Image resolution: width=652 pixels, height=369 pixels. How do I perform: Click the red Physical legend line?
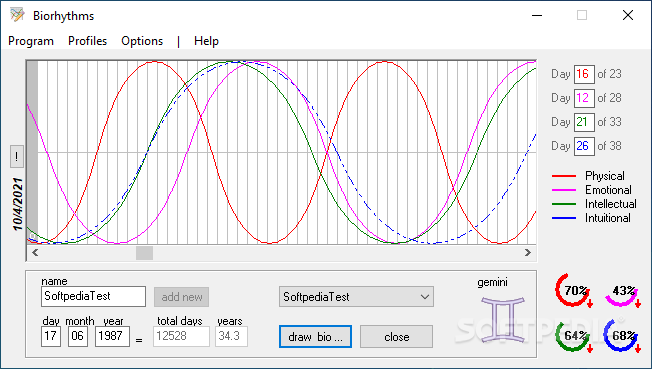(564, 176)
